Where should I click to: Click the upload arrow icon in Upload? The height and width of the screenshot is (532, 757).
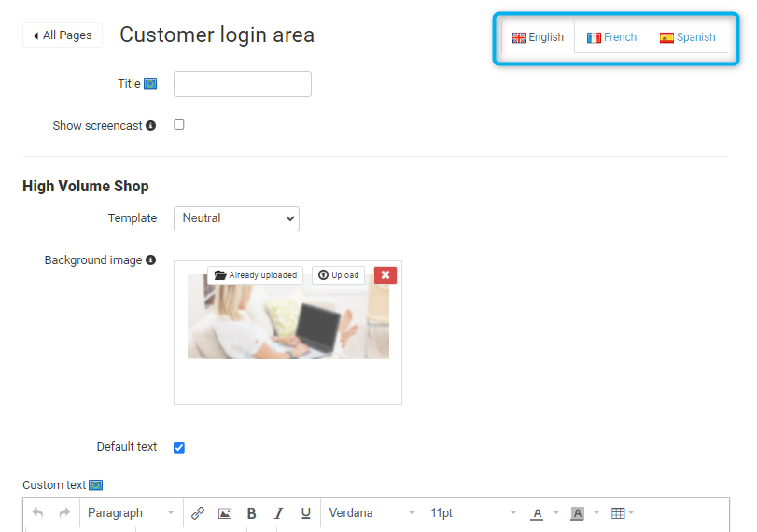coord(324,275)
